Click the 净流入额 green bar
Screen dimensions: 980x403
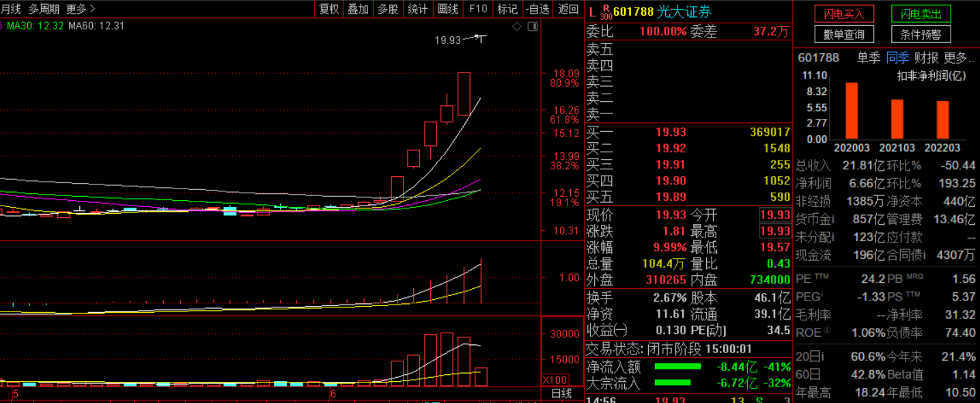(x=677, y=366)
